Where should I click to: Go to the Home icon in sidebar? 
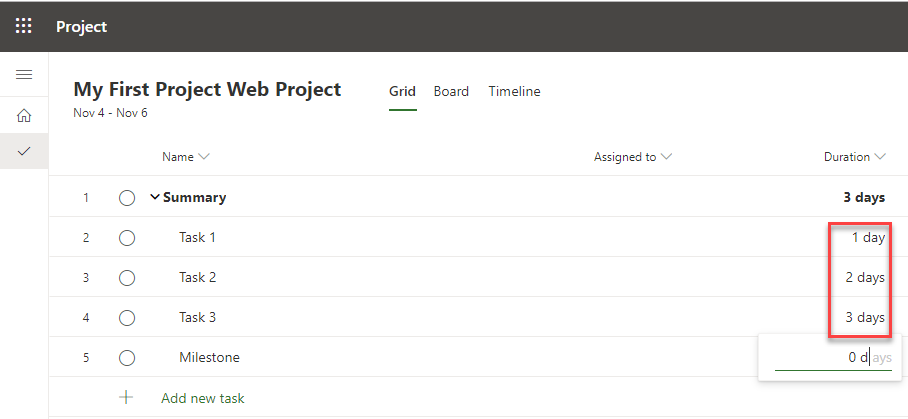[x=24, y=115]
